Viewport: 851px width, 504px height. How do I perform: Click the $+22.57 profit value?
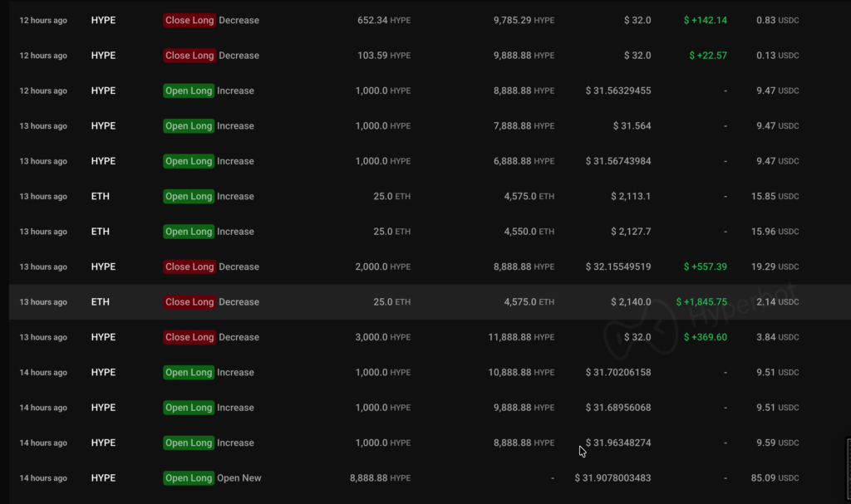708,56
